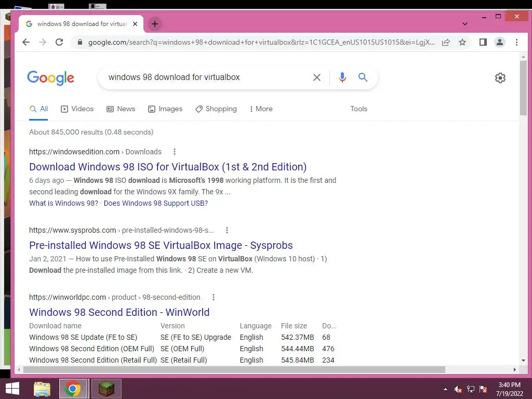Submit search with the magnifier icon
Viewport: 532px width, 399px height.
(x=363, y=77)
